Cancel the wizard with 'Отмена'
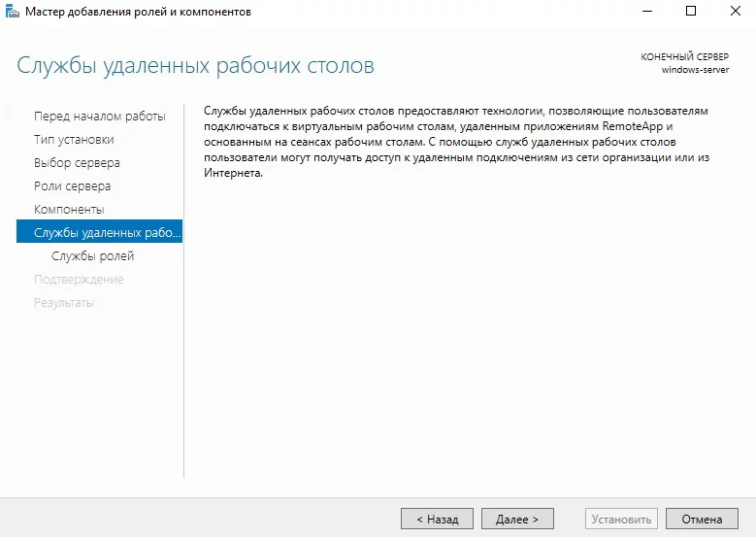The height and width of the screenshot is (537, 756). (702, 520)
